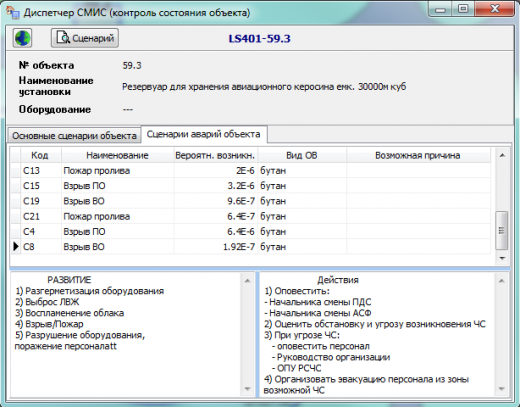
Task: Click the scenario table scrollbar thumb
Action: (x=502, y=230)
